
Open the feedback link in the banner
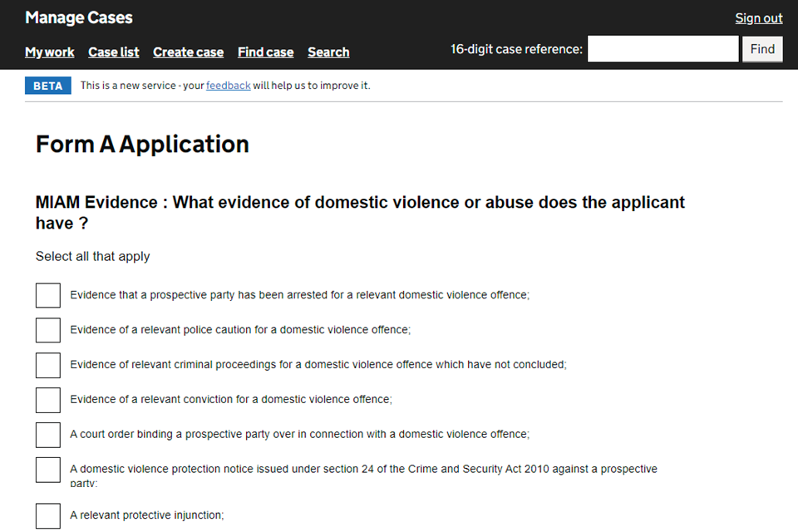click(x=228, y=86)
